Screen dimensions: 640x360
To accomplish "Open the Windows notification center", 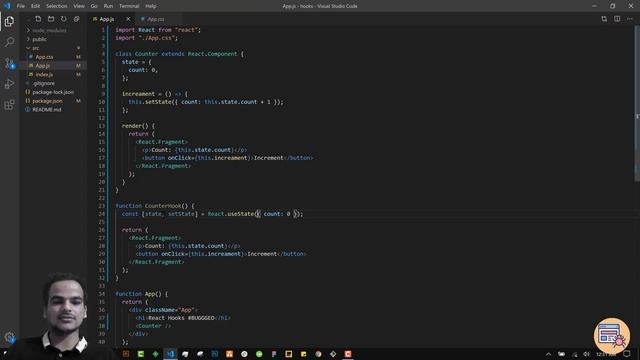I will [x=627, y=354].
